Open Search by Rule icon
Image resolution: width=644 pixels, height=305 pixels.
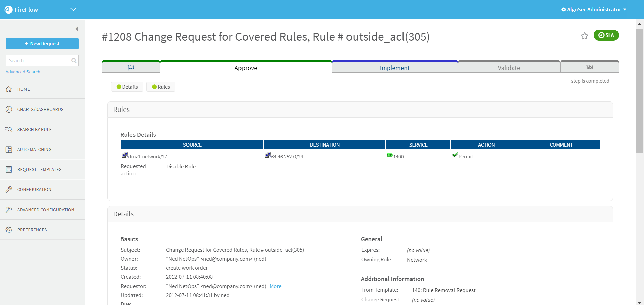pos(9,129)
